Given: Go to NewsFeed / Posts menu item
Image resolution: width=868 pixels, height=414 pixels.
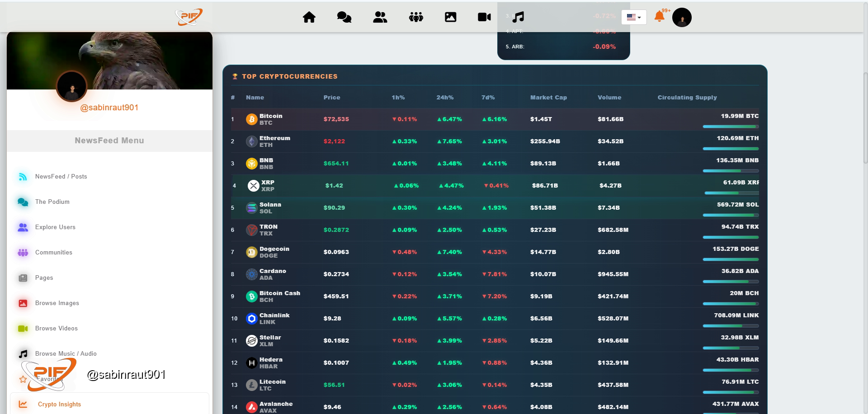Looking at the screenshot, I should 61,176.
